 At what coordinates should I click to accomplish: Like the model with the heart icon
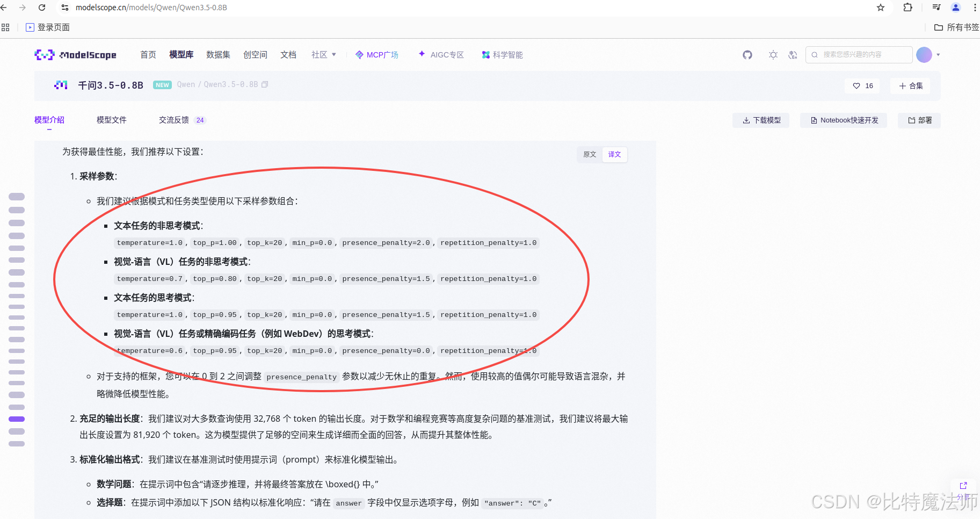coord(856,86)
